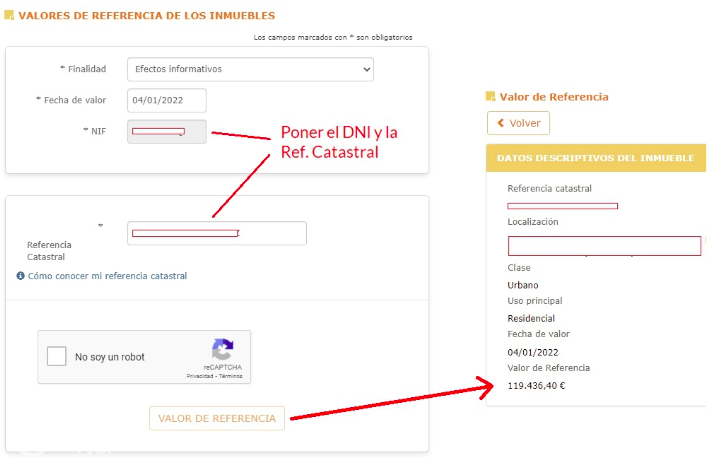This screenshot has width=717, height=468.
Task: Click the Datos Descriptivos del Inmueble header
Action: [x=596, y=158]
